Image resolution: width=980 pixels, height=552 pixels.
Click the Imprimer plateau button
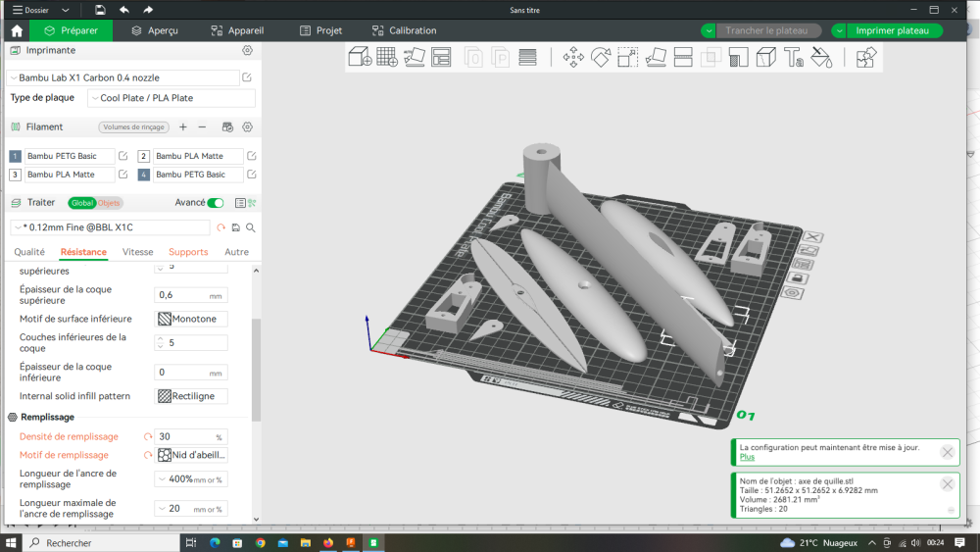click(892, 30)
